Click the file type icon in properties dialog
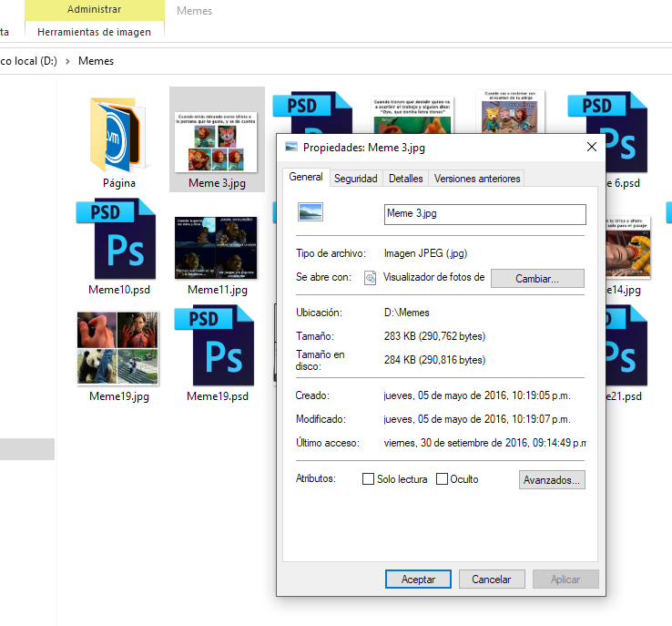 point(310,212)
